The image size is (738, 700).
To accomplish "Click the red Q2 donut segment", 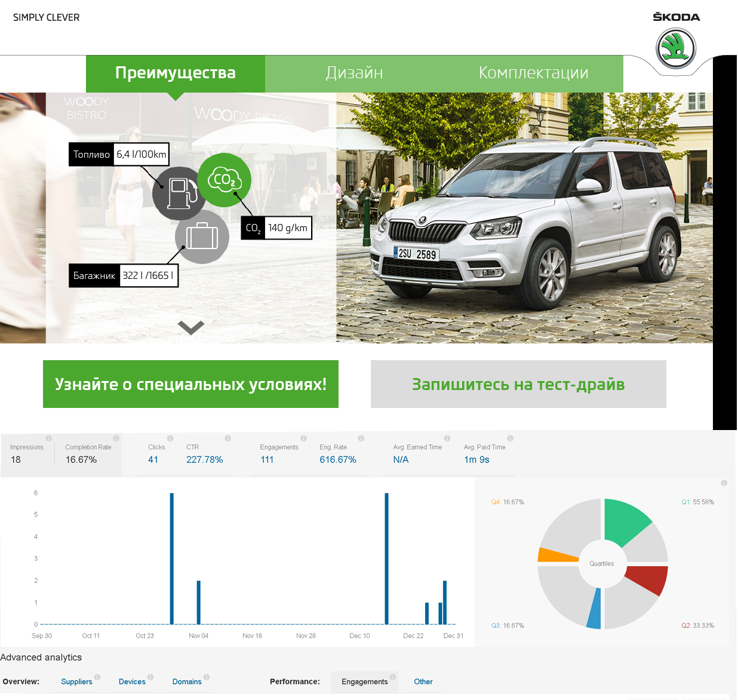I will (x=648, y=579).
